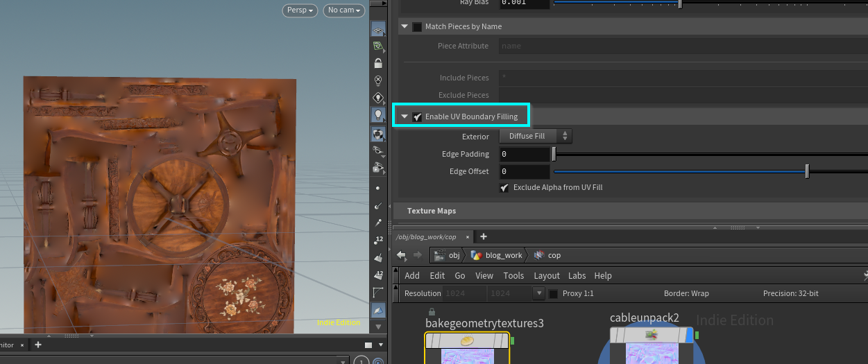Open the Add menu in network editor

(412, 275)
